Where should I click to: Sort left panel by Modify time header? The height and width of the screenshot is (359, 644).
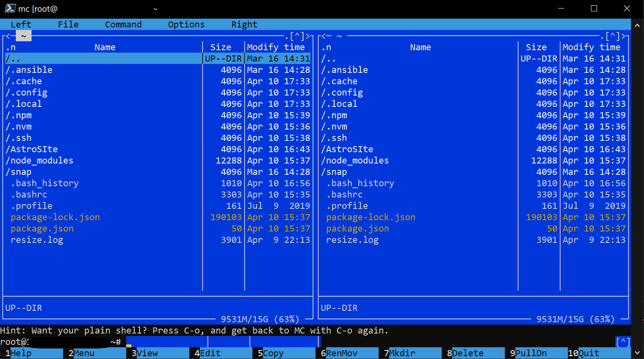tap(276, 47)
